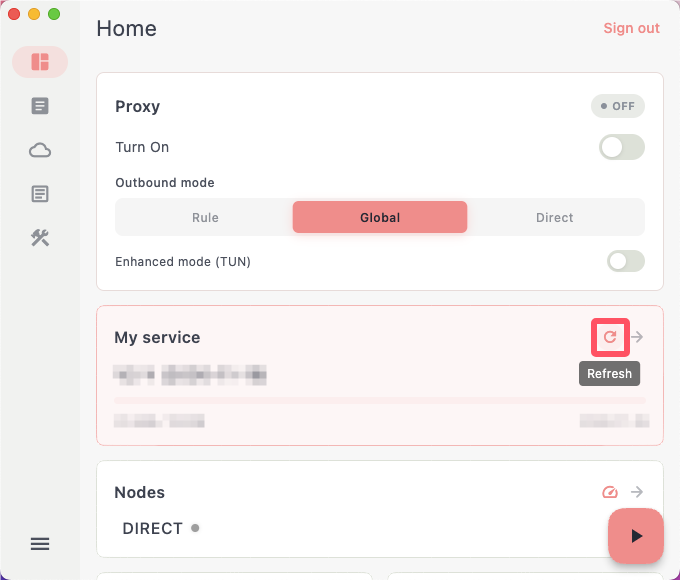Viewport: 680px width, 580px height.
Task: Click the floating play start button
Action: 636,536
